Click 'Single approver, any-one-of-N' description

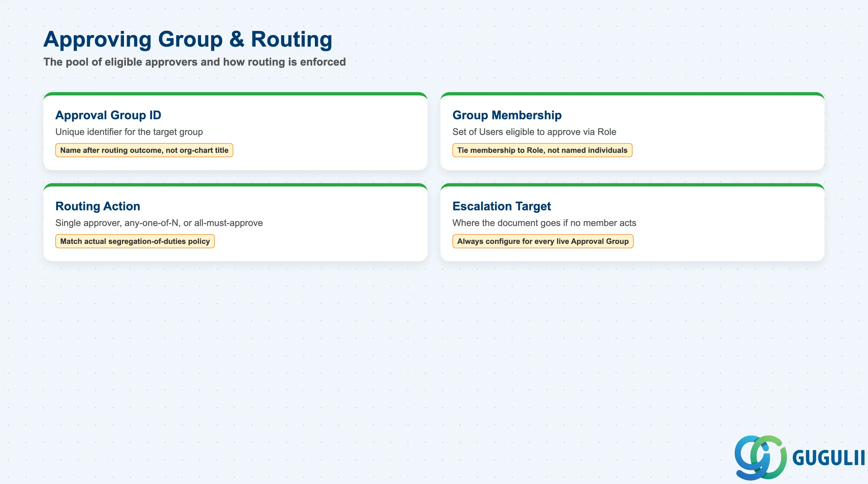[159, 223]
